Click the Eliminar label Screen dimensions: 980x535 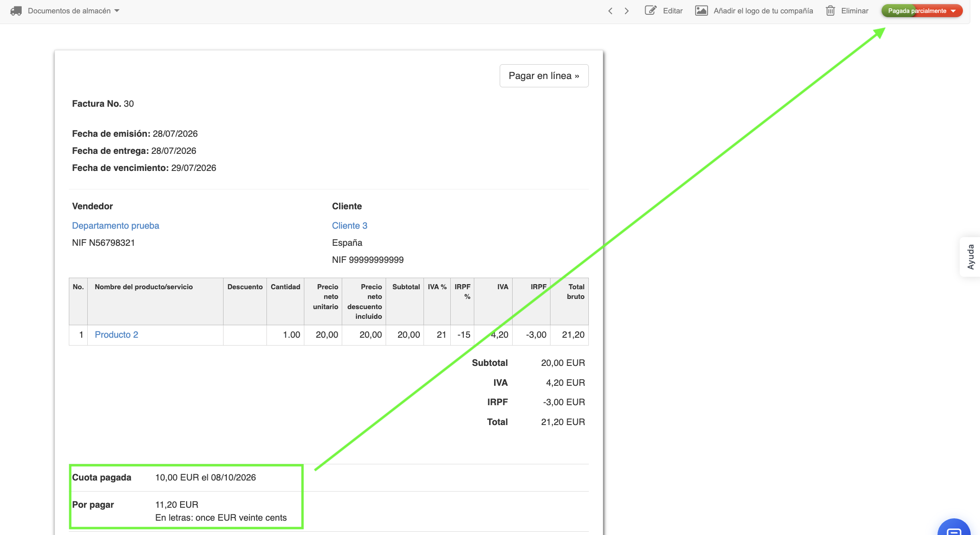854,11
